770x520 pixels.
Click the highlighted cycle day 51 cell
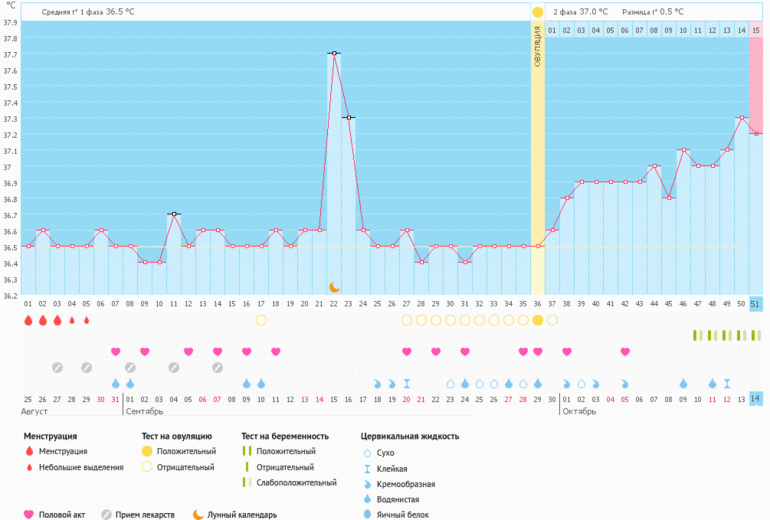click(x=756, y=304)
